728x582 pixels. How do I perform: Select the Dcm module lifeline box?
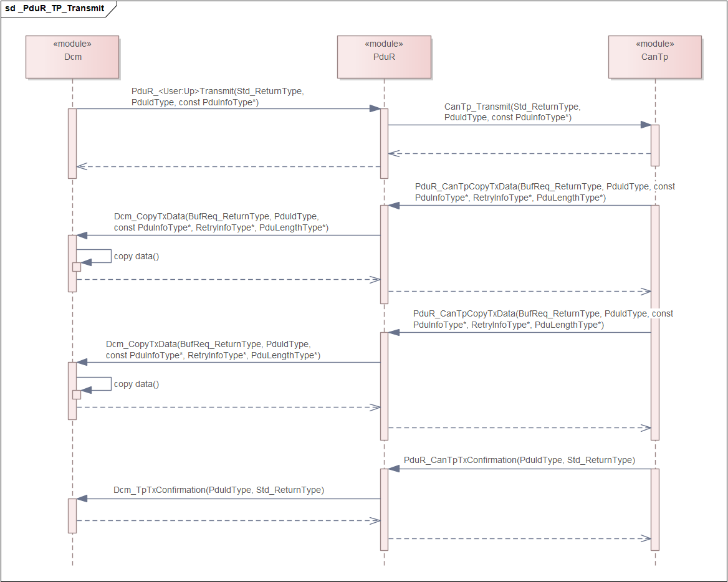coord(72,57)
